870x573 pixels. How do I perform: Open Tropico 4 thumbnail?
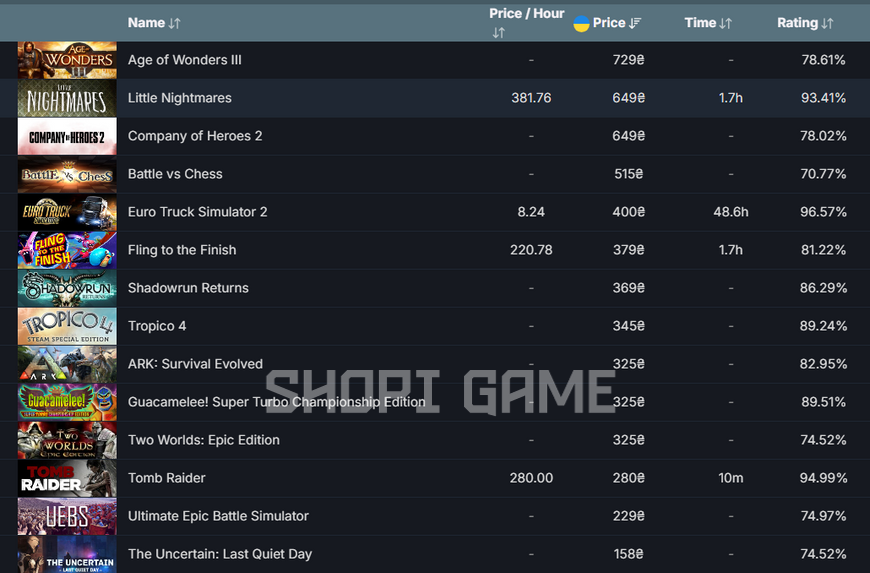67,326
